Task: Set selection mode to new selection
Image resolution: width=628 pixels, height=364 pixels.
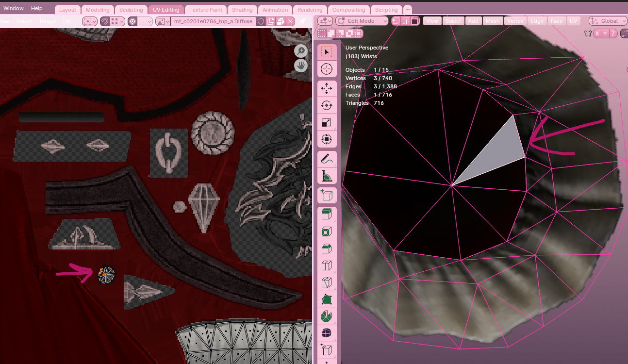Action: (322, 33)
